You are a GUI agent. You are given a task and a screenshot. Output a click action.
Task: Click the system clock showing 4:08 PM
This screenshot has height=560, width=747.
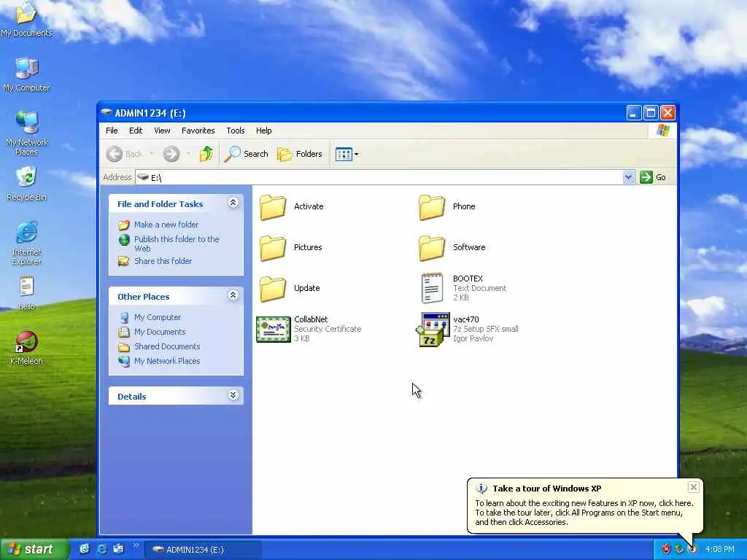tap(719, 550)
